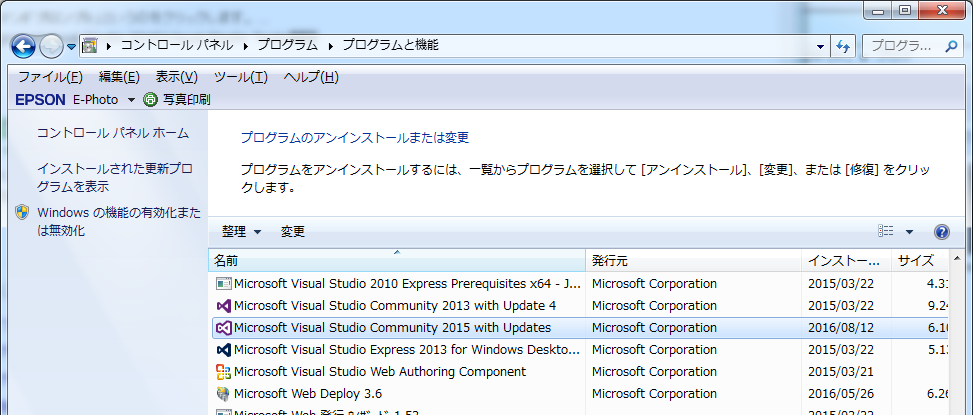The image size is (973, 415).
Task: Open the ツール(T) menu
Action: [x=241, y=78]
